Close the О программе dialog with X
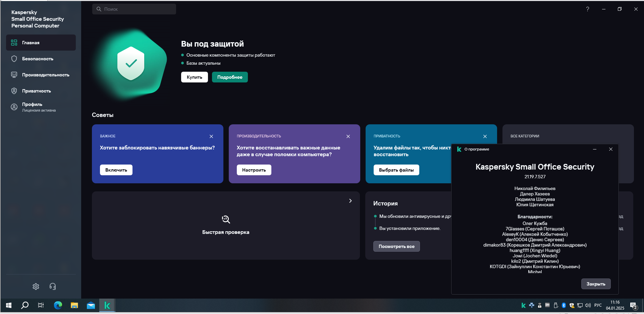Image resolution: width=644 pixels, height=314 pixels. click(x=611, y=149)
